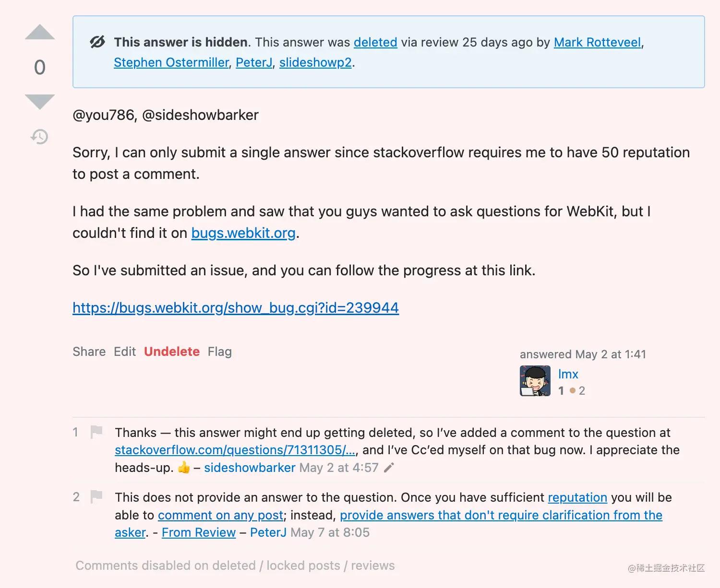
Task: Follow the WebKit bug 239944 URL
Action: pos(236,307)
